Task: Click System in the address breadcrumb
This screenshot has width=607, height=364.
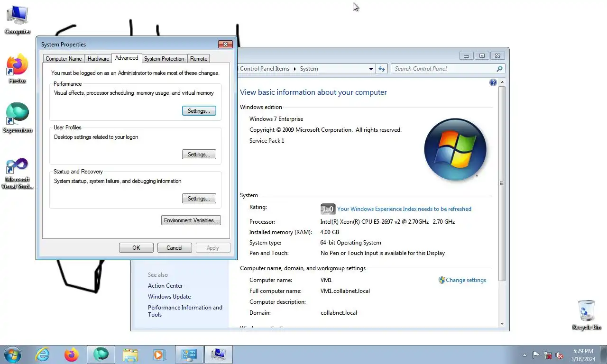Action: pyautogui.click(x=309, y=69)
